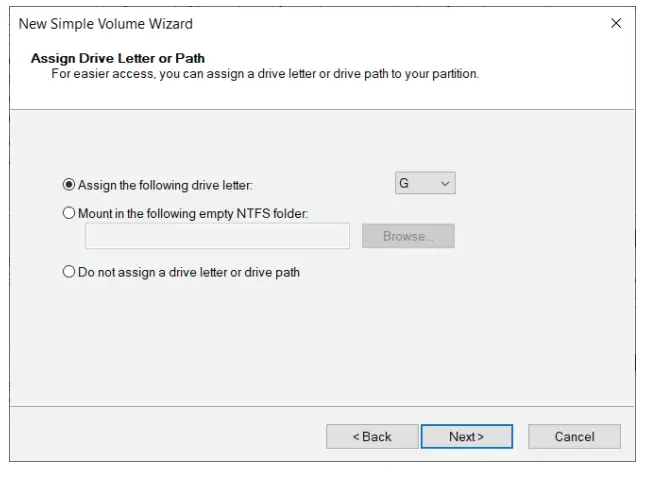Enable the 'Do not assign a drive letter' radio button
This screenshot has width=663, height=477.
tap(69, 272)
